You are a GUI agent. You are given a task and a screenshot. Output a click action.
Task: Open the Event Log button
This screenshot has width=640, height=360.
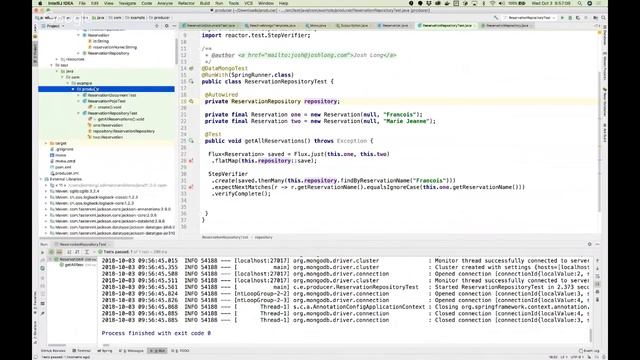(x=589, y=351)
